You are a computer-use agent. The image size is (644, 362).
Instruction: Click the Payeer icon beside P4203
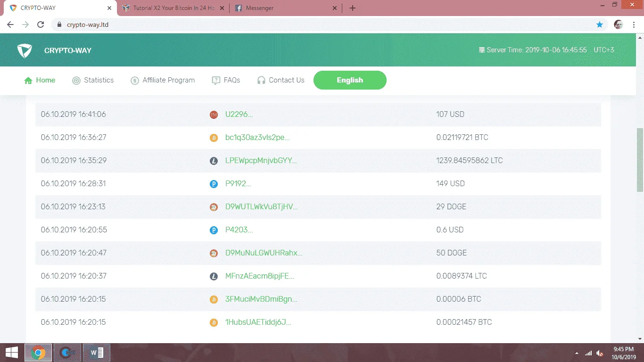(214, 230)
